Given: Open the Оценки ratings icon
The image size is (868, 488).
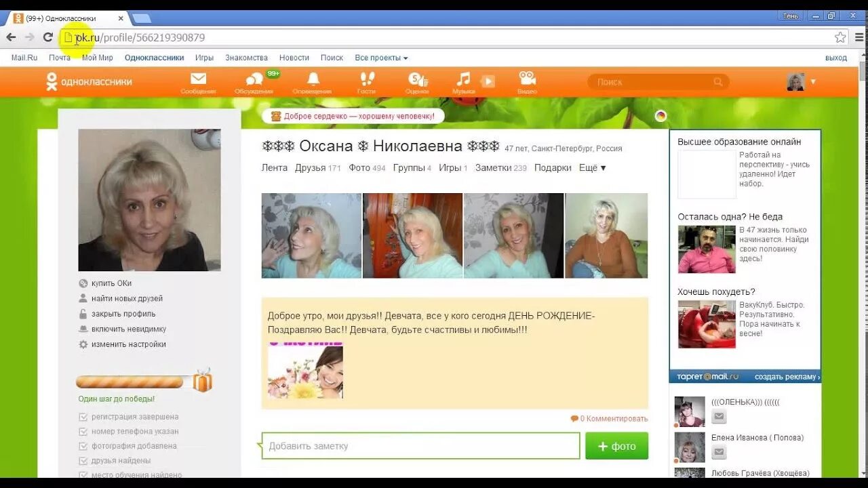Looking at the screenshot, I should pyautogui.click(x=417, y=82).
